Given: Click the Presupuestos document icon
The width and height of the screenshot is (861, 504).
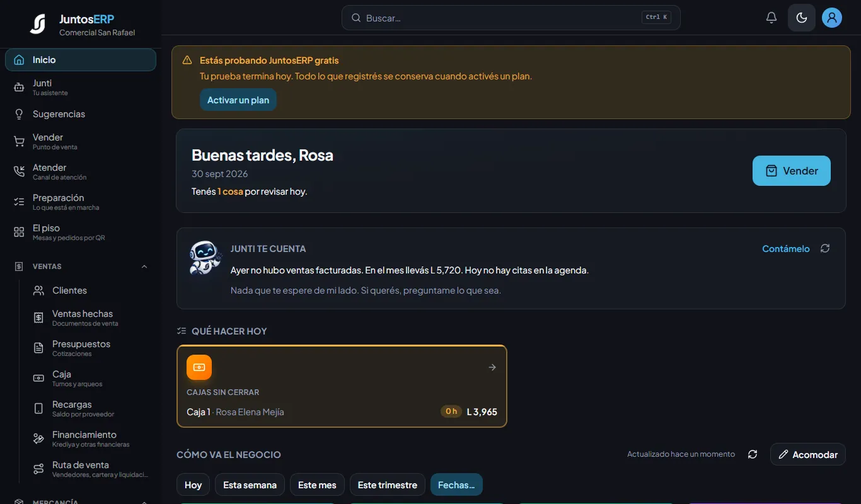Looking at the screenshot, I should (x=39, y=348).
